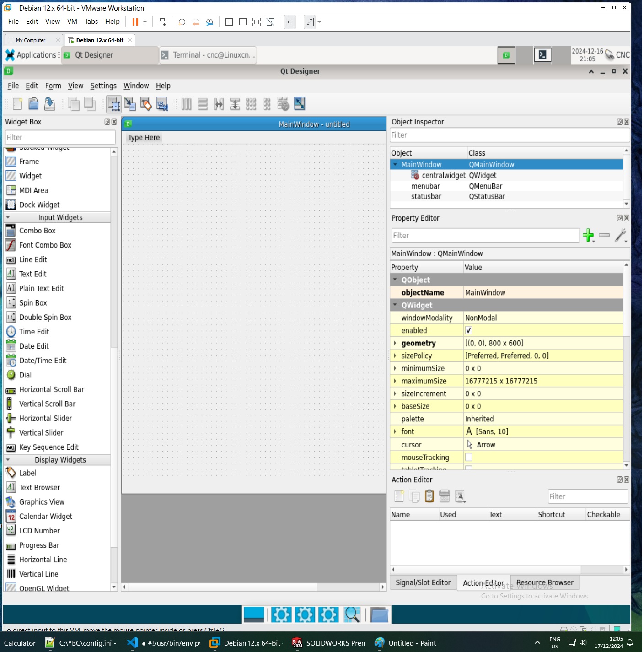Image resolution: width=644 pixels, height=652 pixels.
Task: Remove dynamic property with minus icon
Action: 604,235
